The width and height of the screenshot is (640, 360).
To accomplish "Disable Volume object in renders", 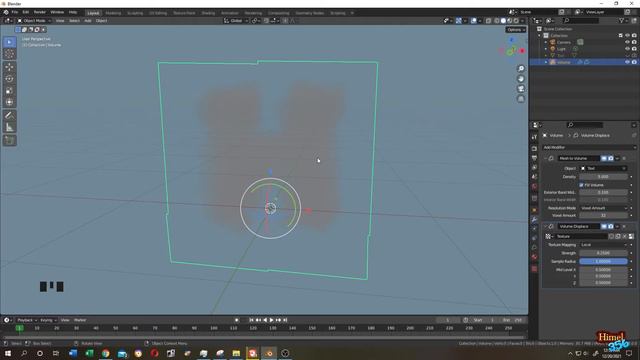I will [x=634, y=62].
